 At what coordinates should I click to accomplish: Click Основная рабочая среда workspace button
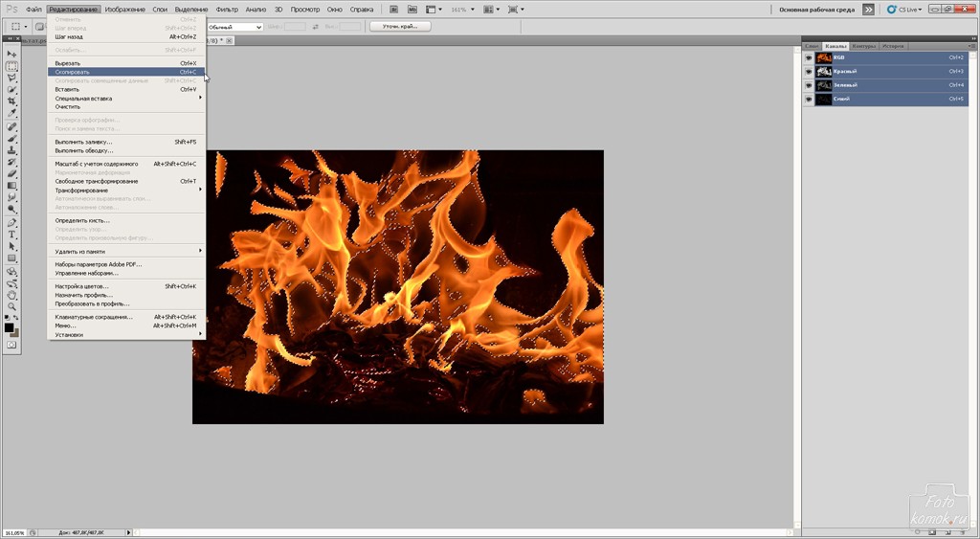tap(815, 10)
